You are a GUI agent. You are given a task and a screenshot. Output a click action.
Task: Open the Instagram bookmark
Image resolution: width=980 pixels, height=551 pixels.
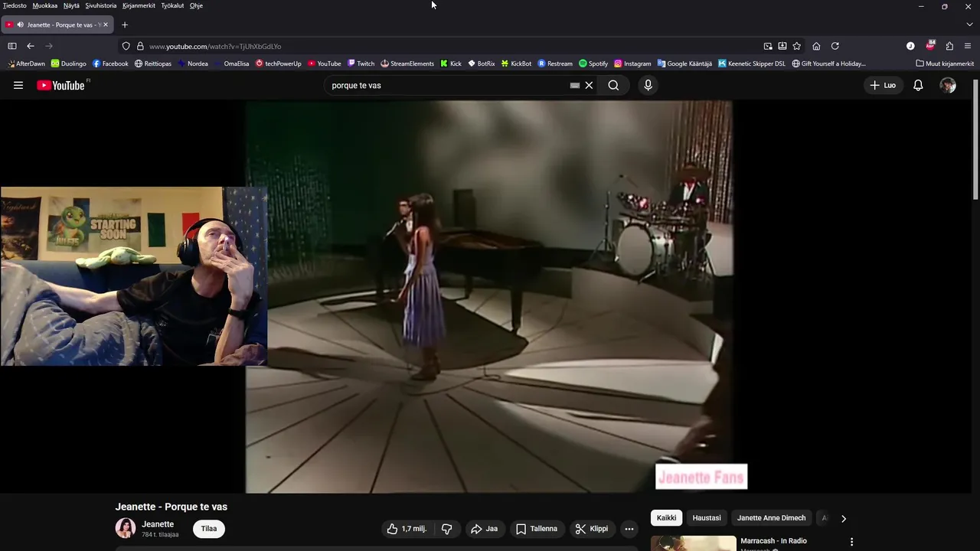632,64
